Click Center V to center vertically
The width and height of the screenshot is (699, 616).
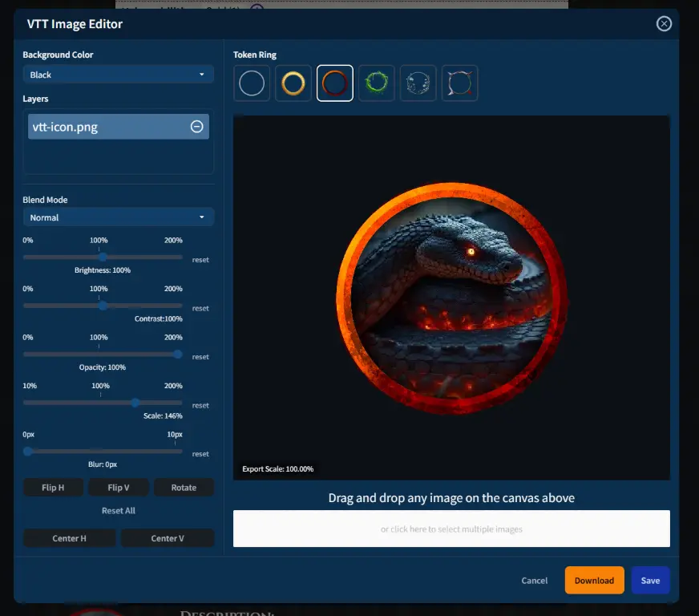coord(168,538)
